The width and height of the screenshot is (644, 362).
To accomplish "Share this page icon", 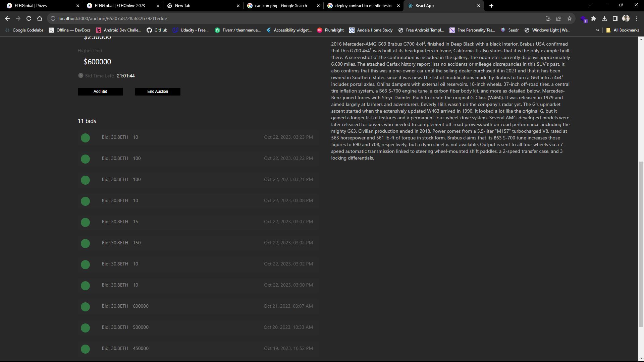I will 559,18.
